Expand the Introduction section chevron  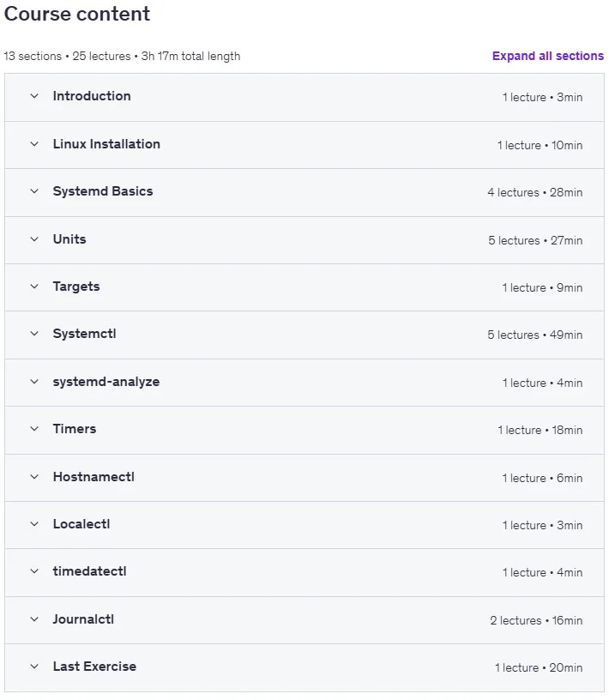(x=34, y=96)
